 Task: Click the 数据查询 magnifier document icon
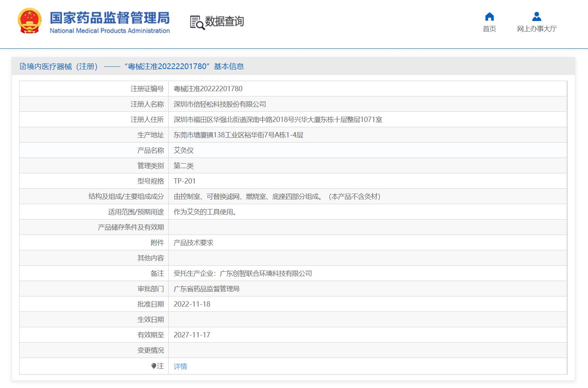pos(197,23)
